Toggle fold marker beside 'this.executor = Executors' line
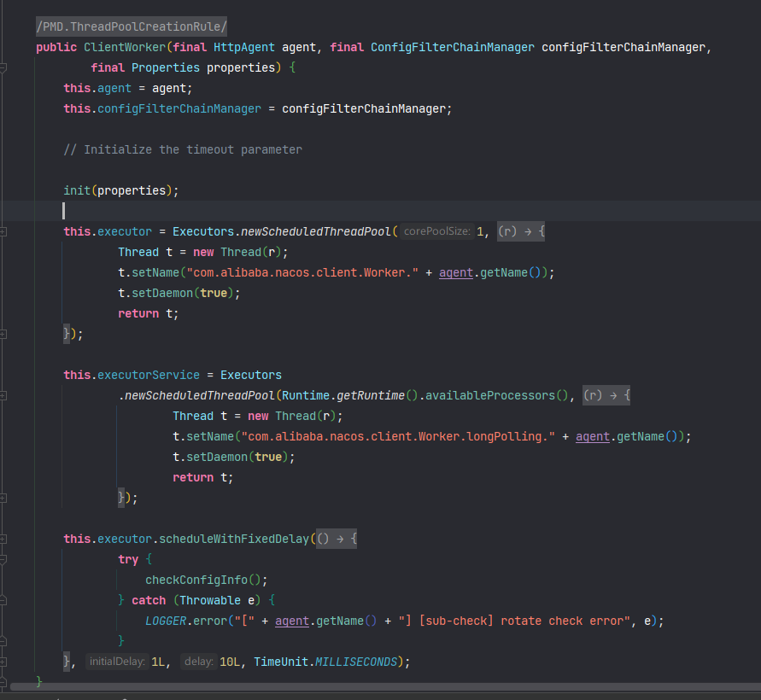The image size is (761, 700). (3, 232)
